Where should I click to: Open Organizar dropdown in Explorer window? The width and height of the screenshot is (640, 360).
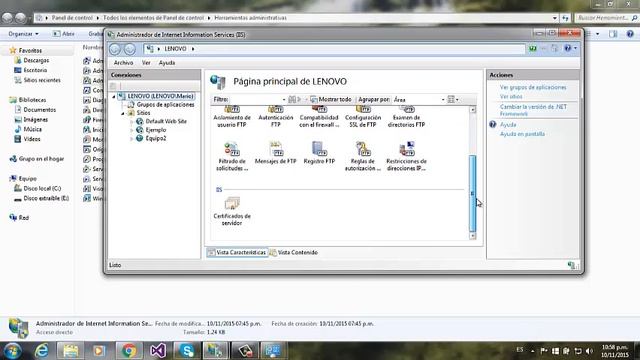(23, 34)
